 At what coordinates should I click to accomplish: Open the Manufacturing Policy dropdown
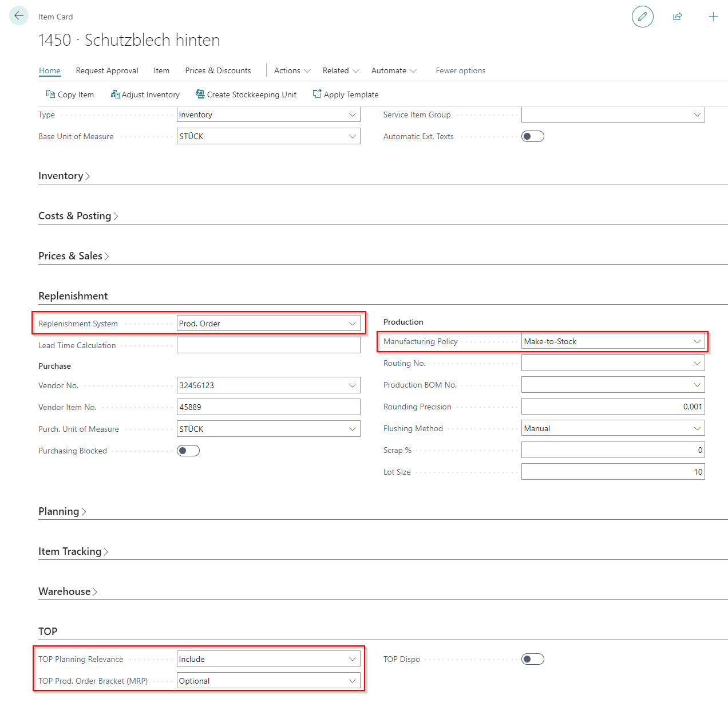[612, 341]
